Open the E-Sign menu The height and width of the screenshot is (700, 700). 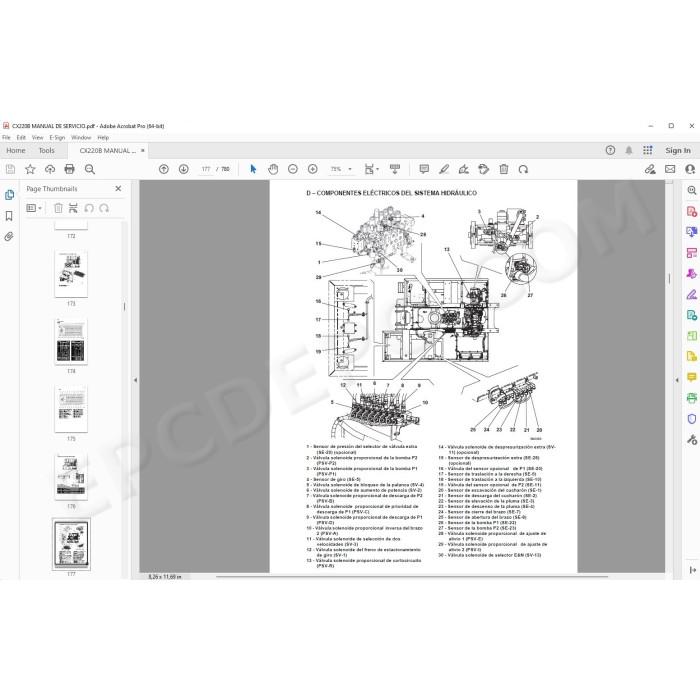pos(57,138)
